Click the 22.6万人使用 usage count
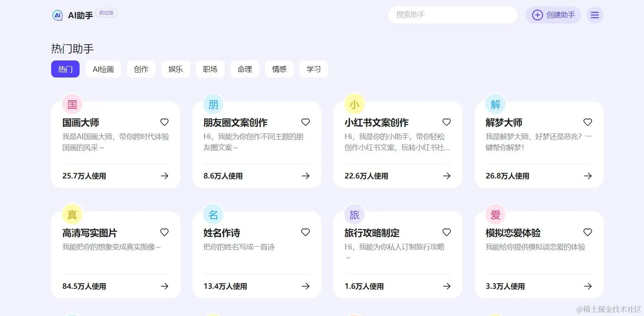The height and width of the screenshot is (316, 644). pyautogui.click(x=366, y=176)
